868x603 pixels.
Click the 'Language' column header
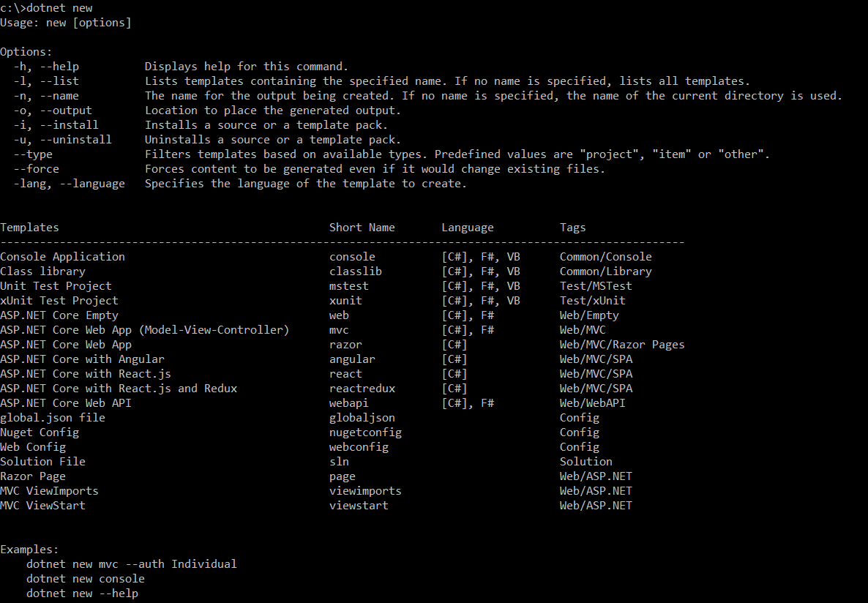point(468,228)
